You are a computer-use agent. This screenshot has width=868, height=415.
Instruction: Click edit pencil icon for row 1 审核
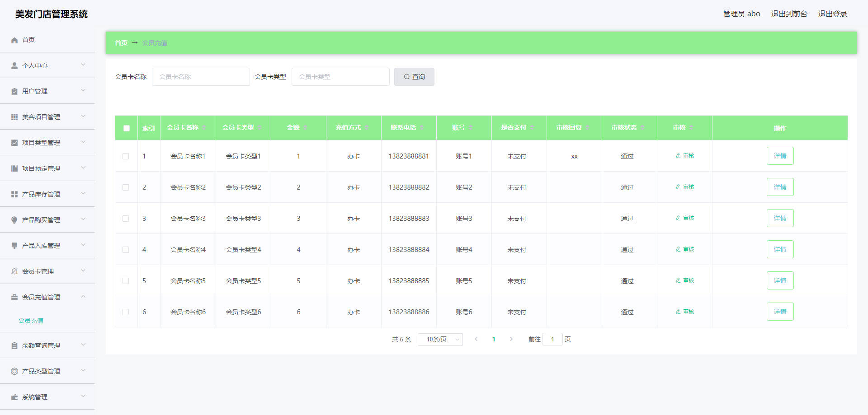[x=678, y=156]
